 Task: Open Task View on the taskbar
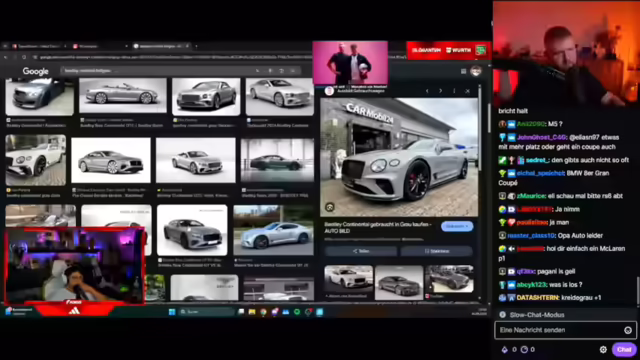tap(241, 312)
